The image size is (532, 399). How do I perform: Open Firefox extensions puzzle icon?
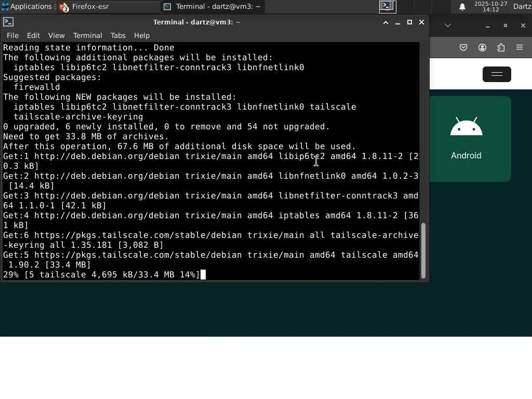click(501, 47)
